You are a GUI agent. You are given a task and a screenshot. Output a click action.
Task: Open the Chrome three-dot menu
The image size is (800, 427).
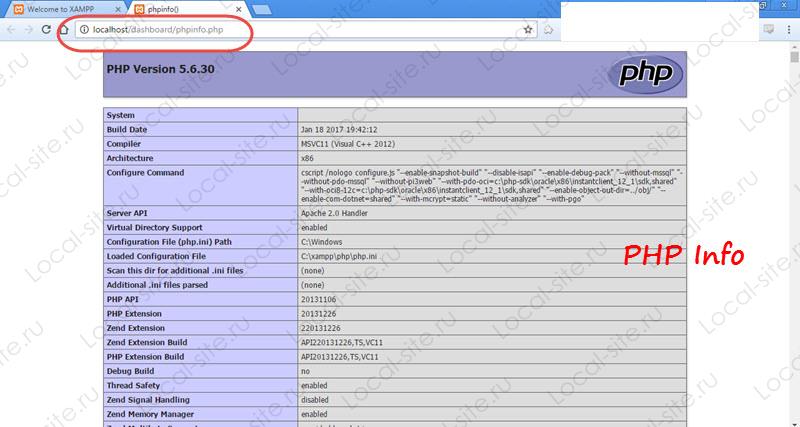(x=789, y=30)
